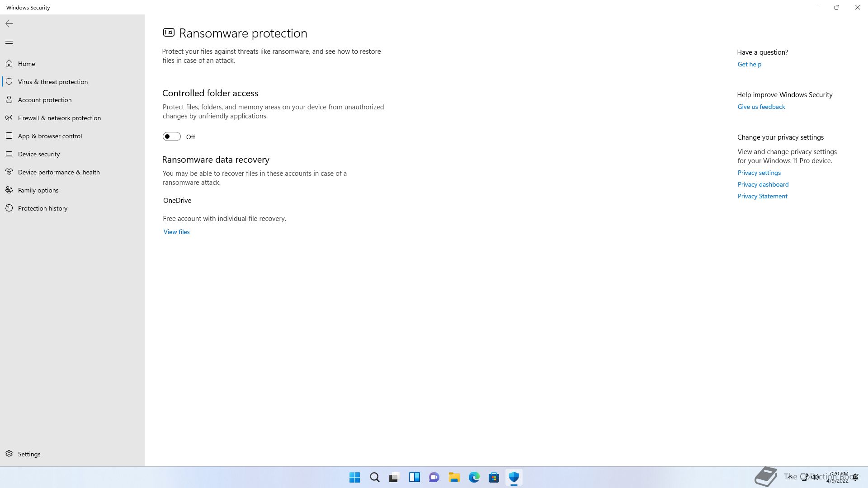Click the OneDrive account label
This screenshot has height=488, width=868.
point(177,200)
